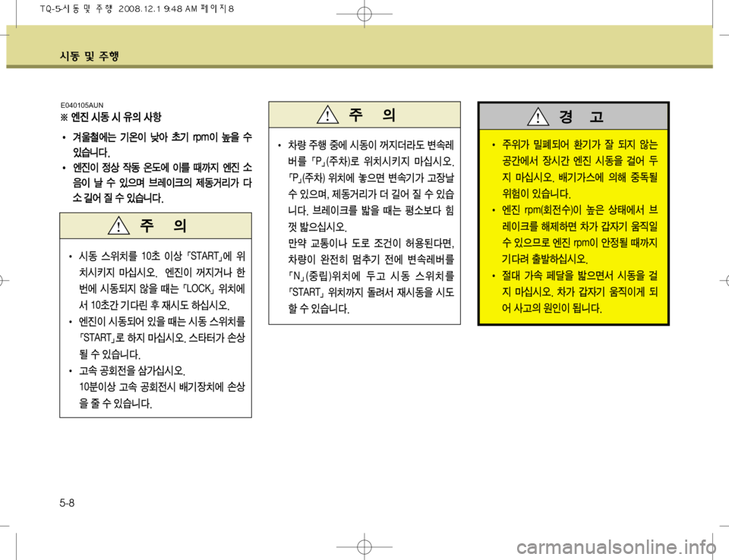Click the warning triangle in left 주의 box
The image size is (729, 560).
(118, 225)
